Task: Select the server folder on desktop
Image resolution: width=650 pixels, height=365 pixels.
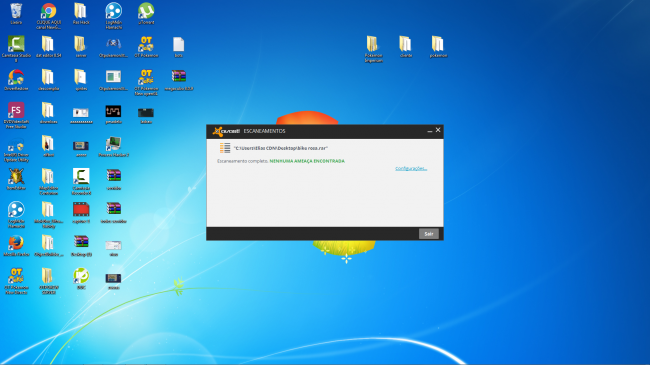Action: [x=81, y=46]
